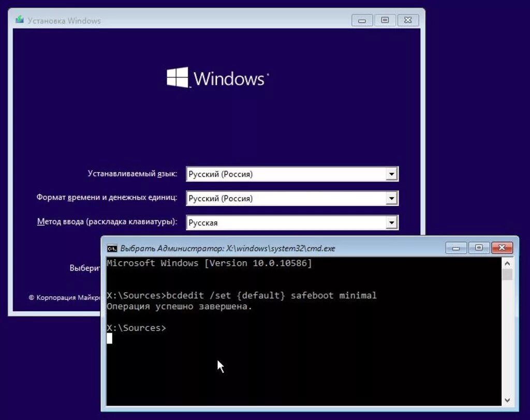
Task: Click the "Устанавливаемый язык:" label
Action: pos(132,174)
